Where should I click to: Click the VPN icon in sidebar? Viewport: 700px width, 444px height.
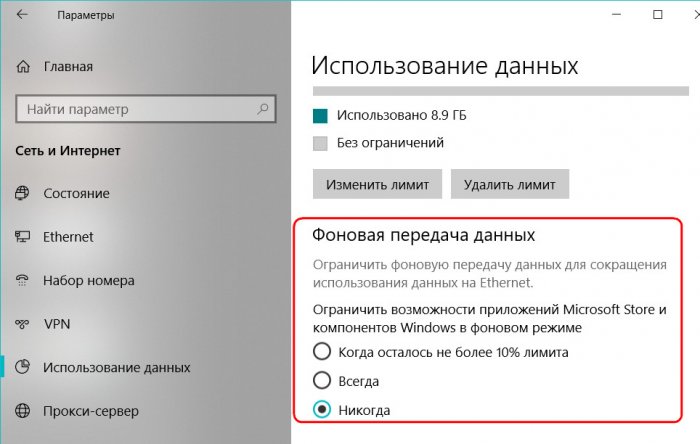pos(23,325)
